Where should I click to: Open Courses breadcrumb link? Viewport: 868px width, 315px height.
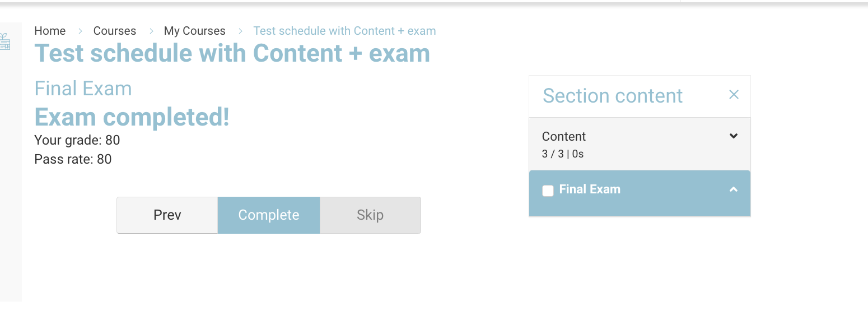115,31
